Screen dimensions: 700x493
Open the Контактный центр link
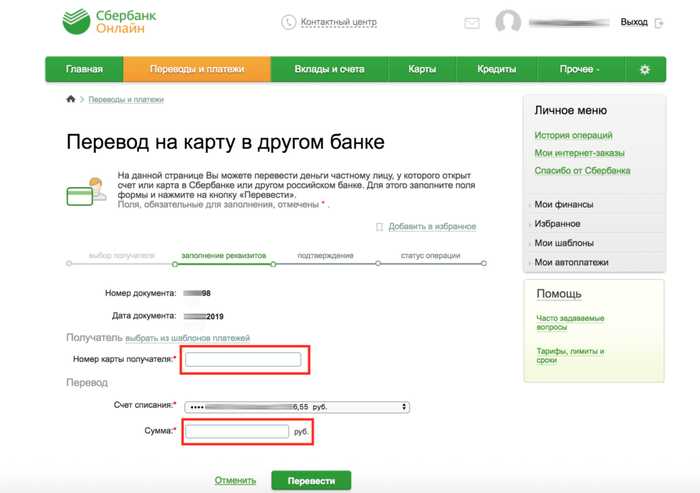pyautogui.click(x=338, y=22)
